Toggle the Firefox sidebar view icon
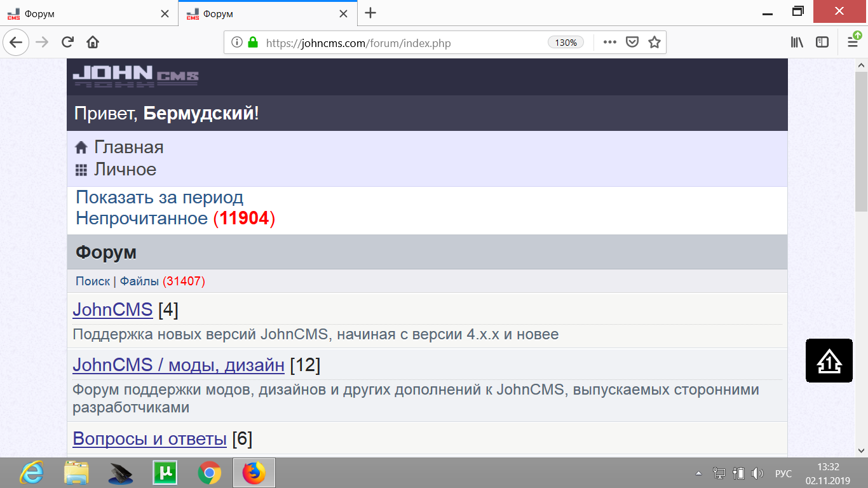 tap(822, 43)
